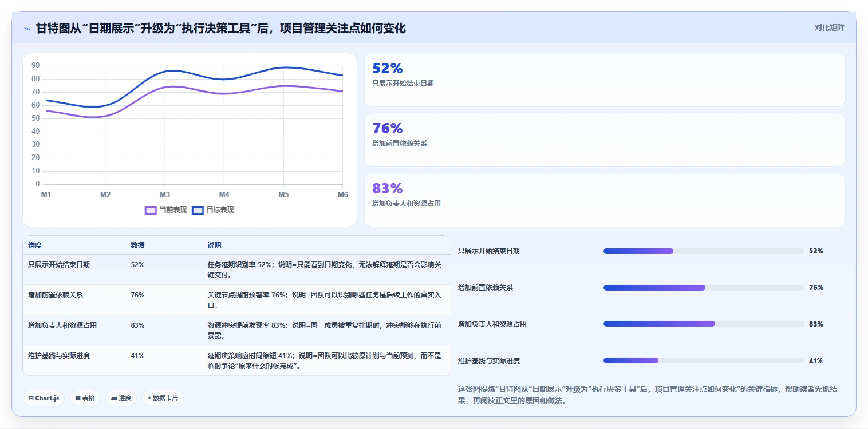Click the 83% value in the table
The height and width of the screenshot is (429, 868).
click(137, 325)
